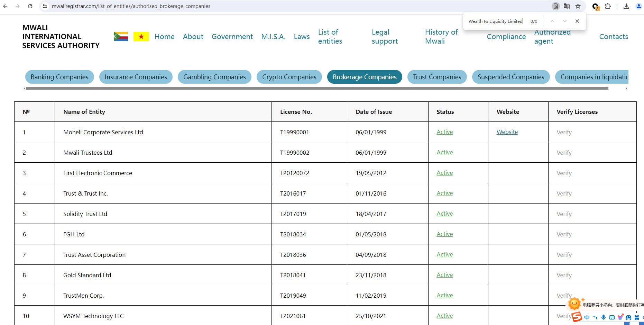This screenshot has width=644, height=325.
Task: Reload the page
Action: tap(30, 6)
